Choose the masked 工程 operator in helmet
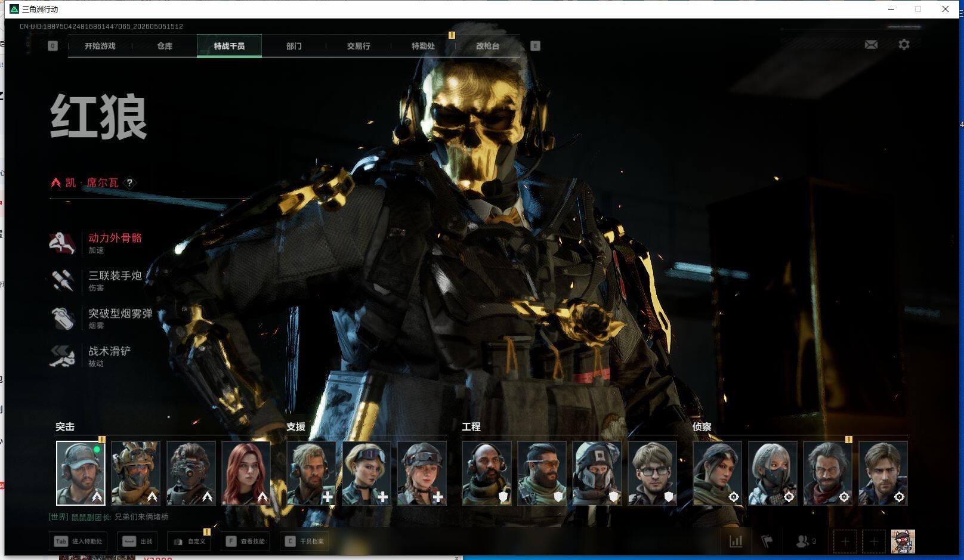 (x=597, y=473)
